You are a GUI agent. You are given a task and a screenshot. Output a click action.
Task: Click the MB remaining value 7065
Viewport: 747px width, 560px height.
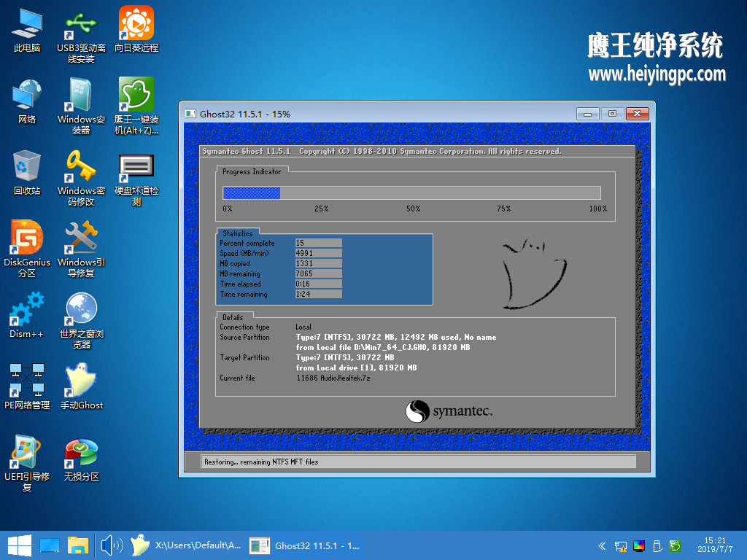pyautogui.click(x=318, y=274)
